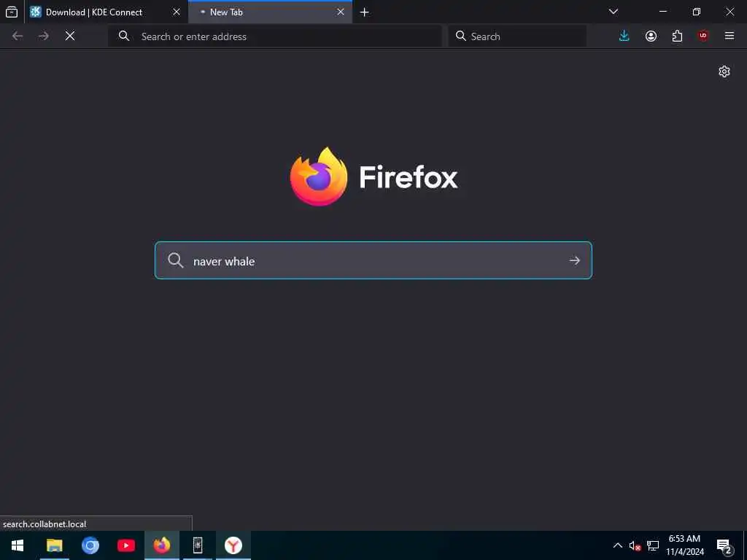The image size is (747, 560).
Task: Open a new tab with plus button
Action: (x=365, y=12)
